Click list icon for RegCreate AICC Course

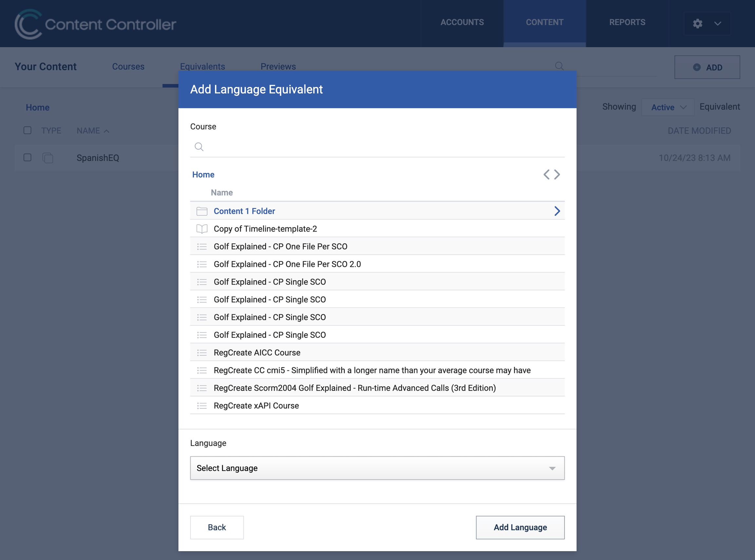tap(202, 353)
